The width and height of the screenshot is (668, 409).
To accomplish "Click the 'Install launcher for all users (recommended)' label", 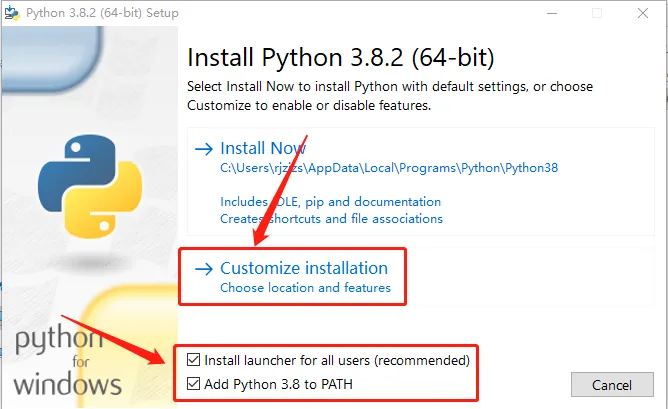I will point(337,359).
